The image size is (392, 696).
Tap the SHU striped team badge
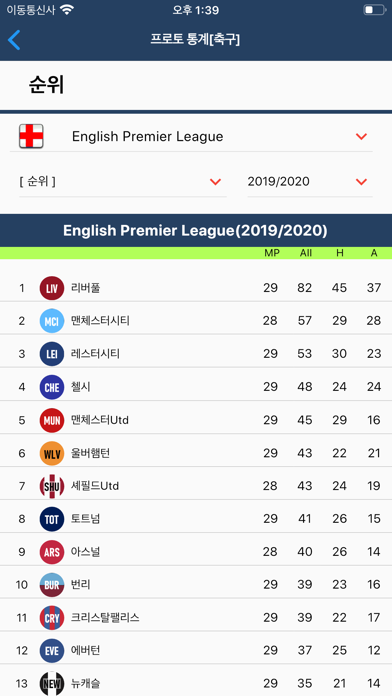tap(51, 486)
